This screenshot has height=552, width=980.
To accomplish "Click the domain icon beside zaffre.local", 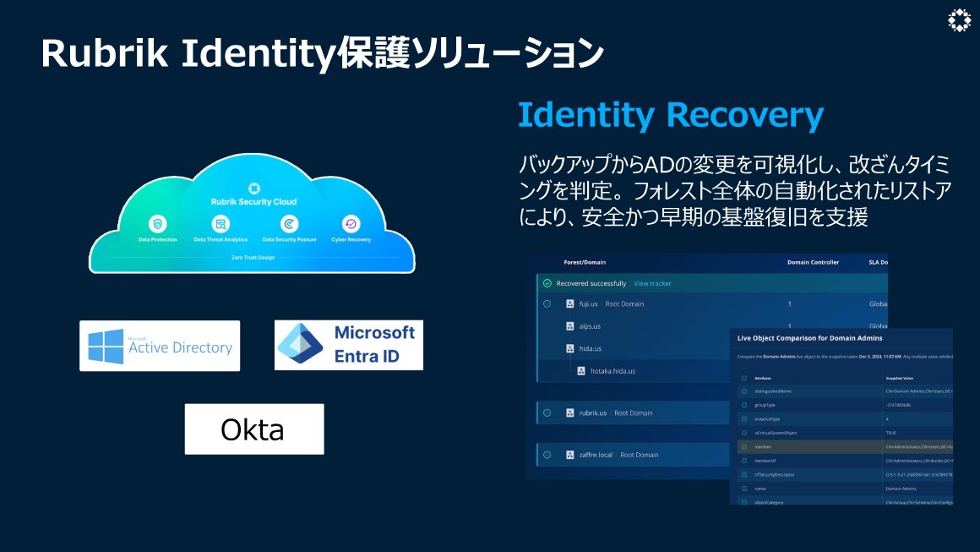I will click(570, 454).
